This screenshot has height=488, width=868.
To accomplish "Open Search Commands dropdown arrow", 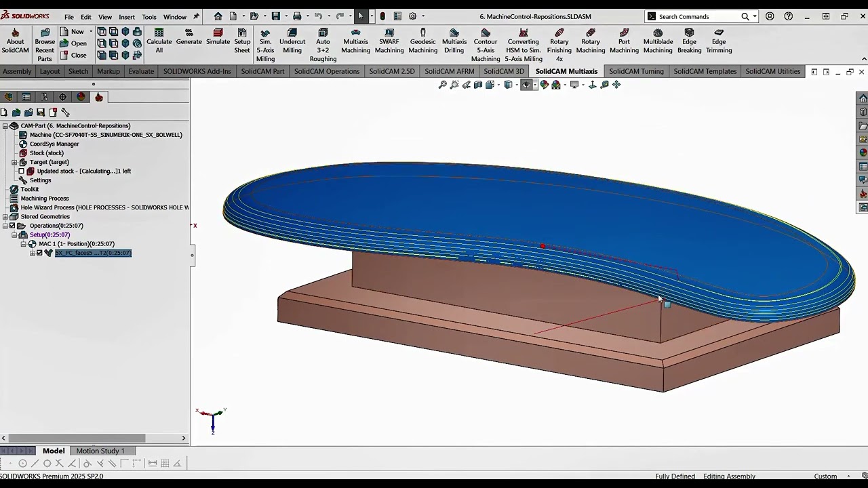I will (755, 16).
